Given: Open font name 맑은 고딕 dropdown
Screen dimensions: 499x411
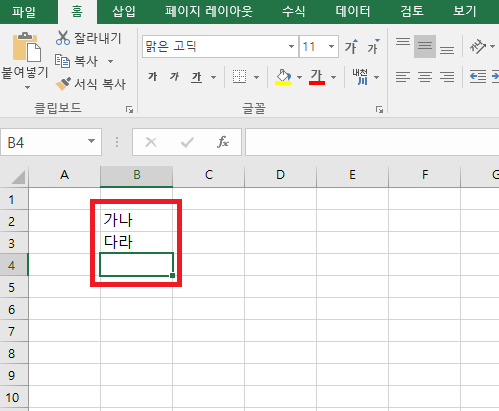Looking at the screenshot, I should [x=291, y=46].
